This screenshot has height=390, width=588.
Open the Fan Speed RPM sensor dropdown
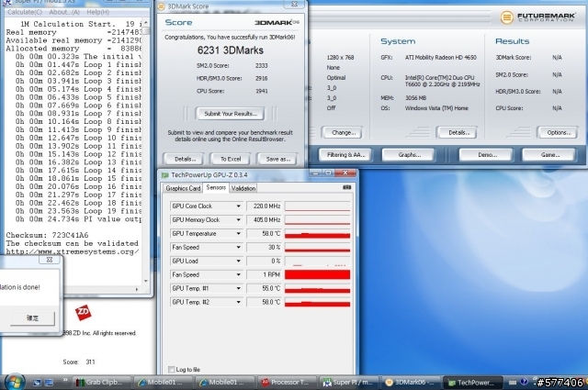(x=238, y=274)
